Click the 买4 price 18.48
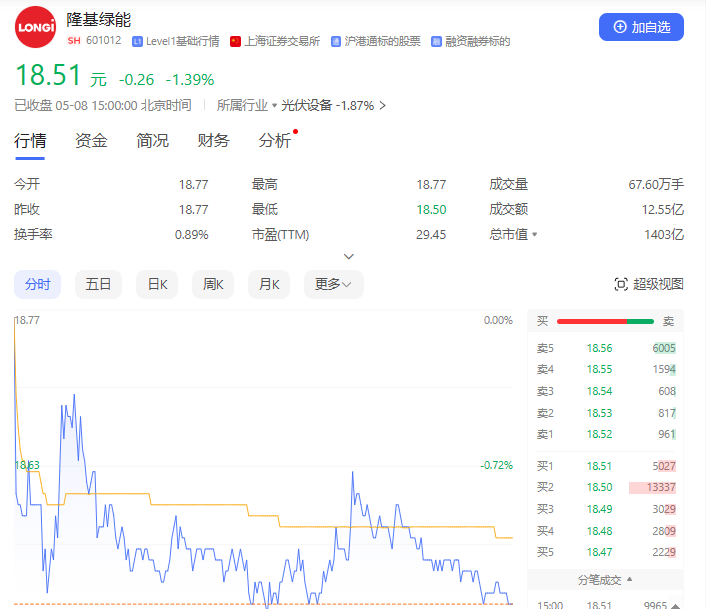Viewport: 706px width, 609px height. click(599, 531)
